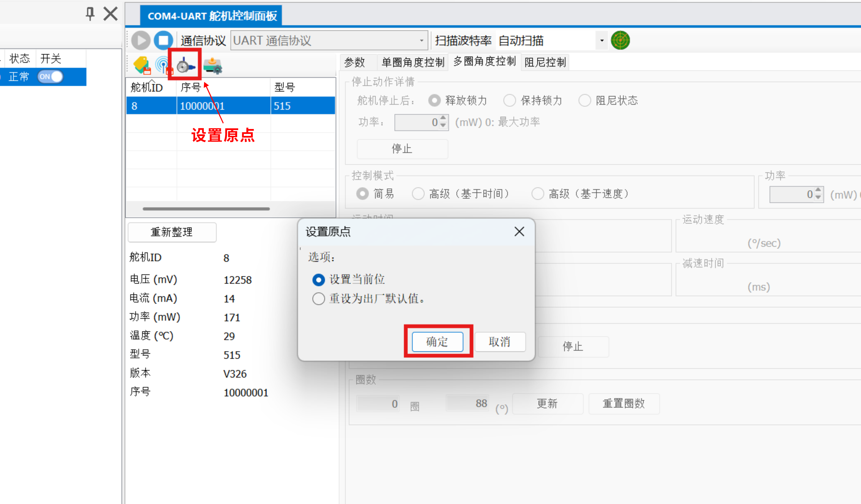Click the gray play button in toolbar
The width and height of the screenshot is (861, 504).
pos(140,40)
